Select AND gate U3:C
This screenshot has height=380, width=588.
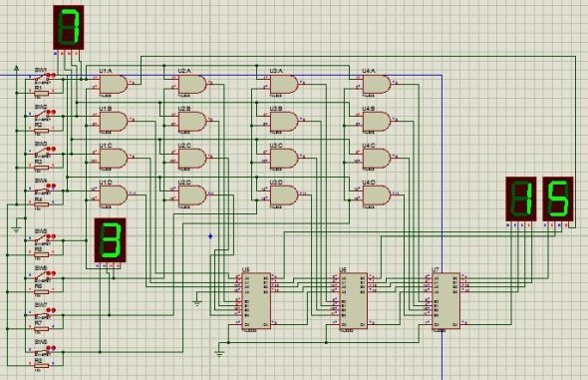[x=284, y=159]
